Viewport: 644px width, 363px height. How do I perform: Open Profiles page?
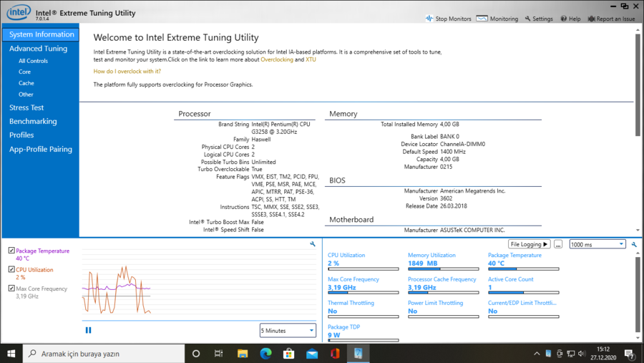21,135
